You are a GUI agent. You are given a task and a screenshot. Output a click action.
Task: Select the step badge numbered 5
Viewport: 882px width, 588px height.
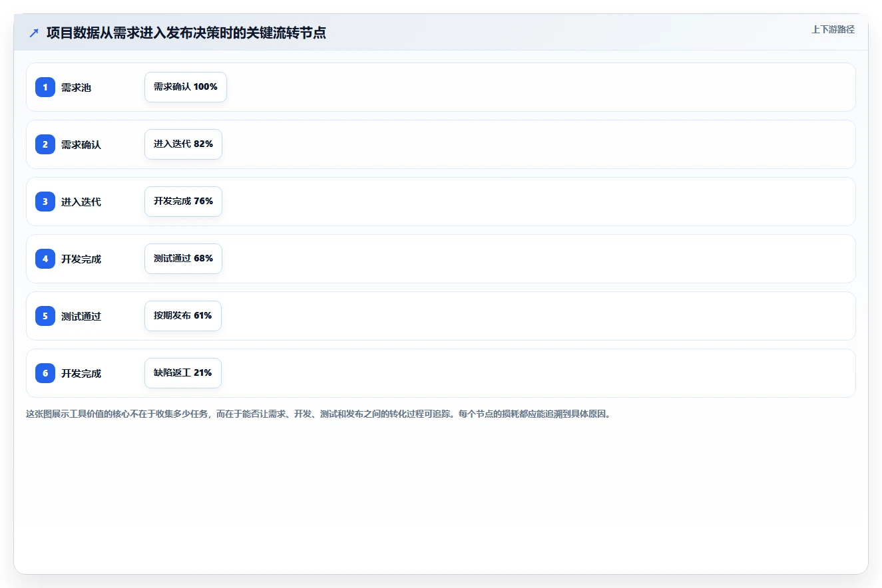(45, 316)
